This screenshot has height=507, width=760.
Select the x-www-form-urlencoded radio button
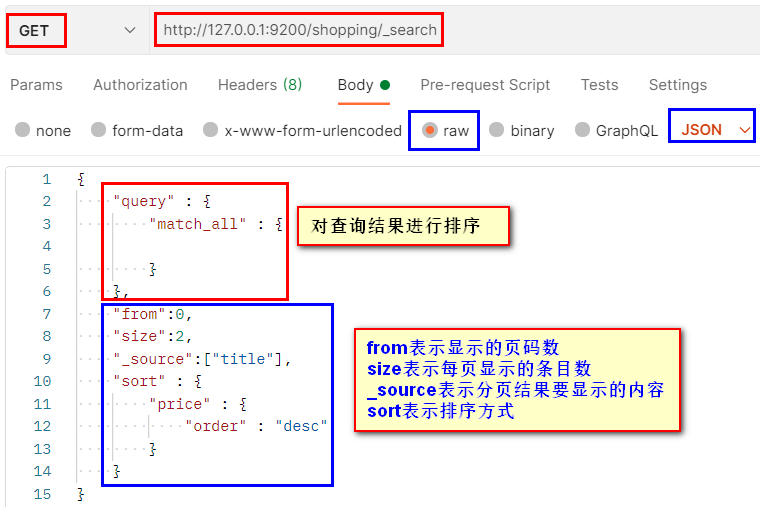210,130
